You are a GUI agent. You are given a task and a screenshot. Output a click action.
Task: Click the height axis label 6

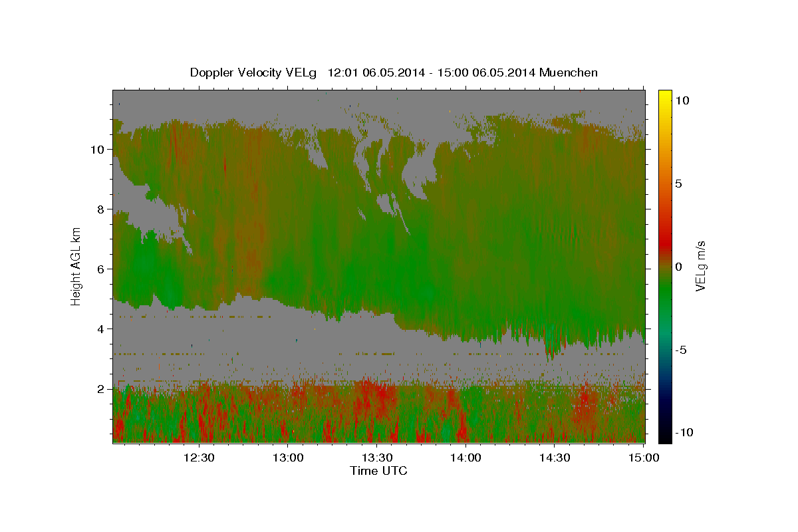pos(100,269)
